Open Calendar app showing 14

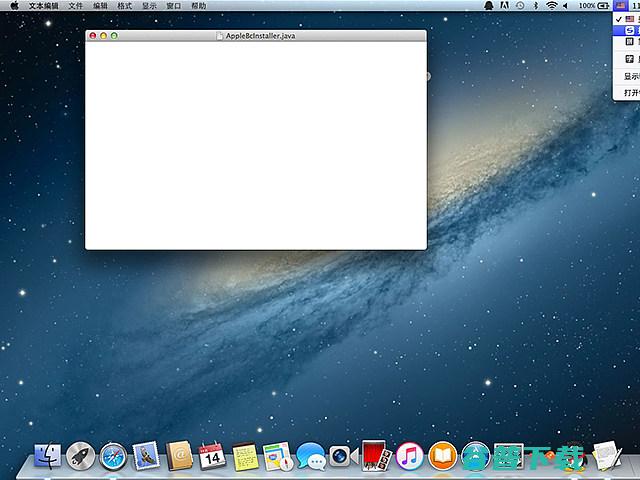[211, 457]
